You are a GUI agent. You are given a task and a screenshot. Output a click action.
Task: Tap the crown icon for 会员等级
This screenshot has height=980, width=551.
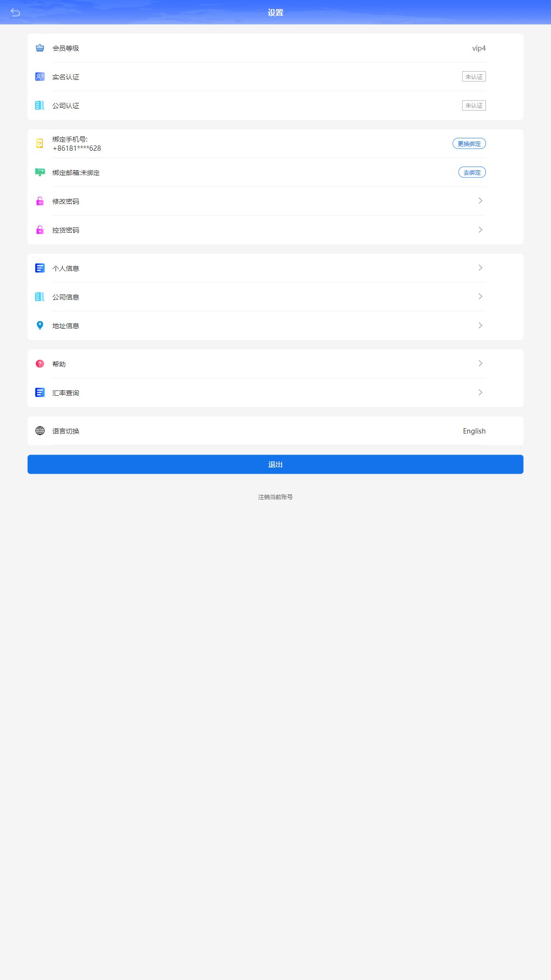(40, 48)
